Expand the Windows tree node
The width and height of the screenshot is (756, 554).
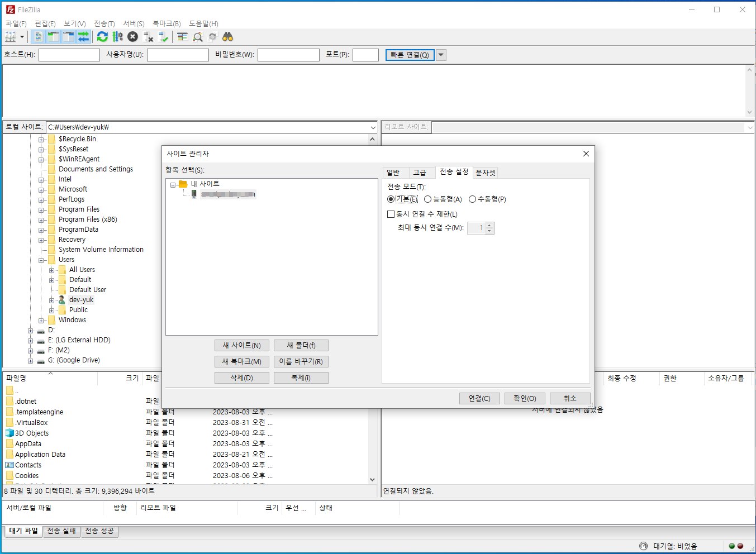tap(41, 321)
